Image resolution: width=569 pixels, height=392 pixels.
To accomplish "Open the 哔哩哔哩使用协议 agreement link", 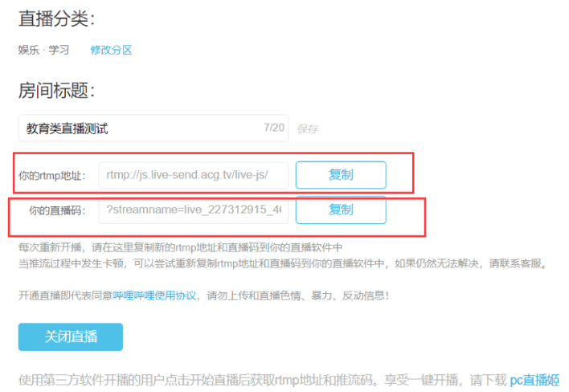I will click(154, 296).
